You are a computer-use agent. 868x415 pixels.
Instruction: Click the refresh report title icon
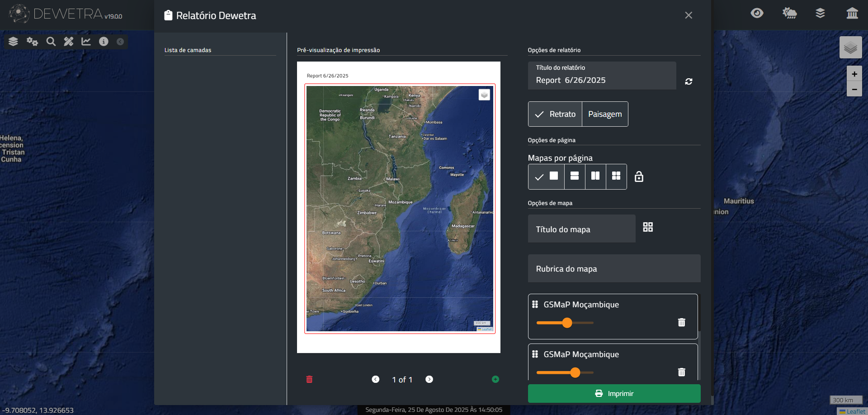coord(689,81)
